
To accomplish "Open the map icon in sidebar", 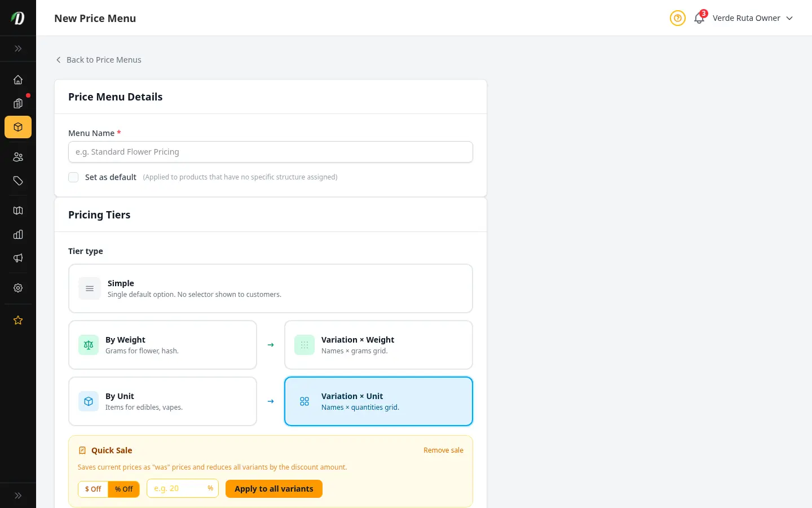I will click(x=18, y=211).
